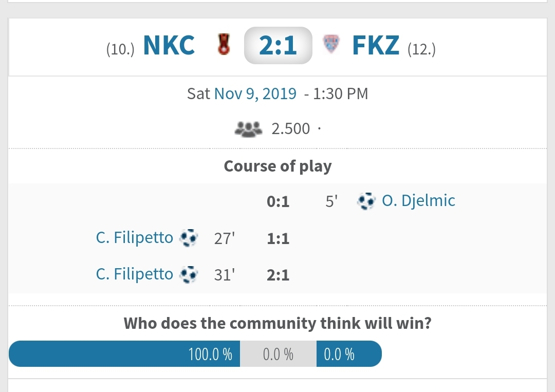Click the FKZ club crest icon
The width and height of the screenshot is (555, 392).
click(x=331, y=44)
